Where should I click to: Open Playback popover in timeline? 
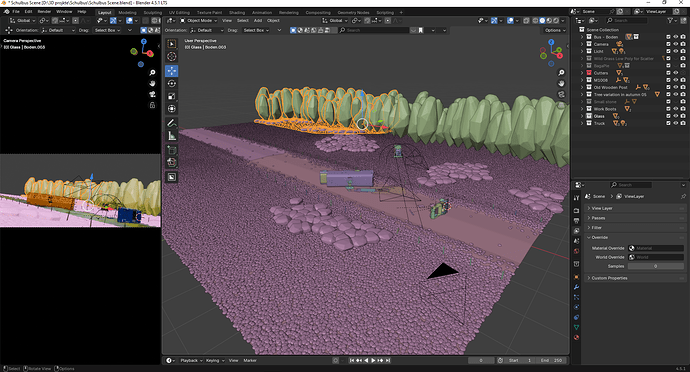[x=191, y=361]
